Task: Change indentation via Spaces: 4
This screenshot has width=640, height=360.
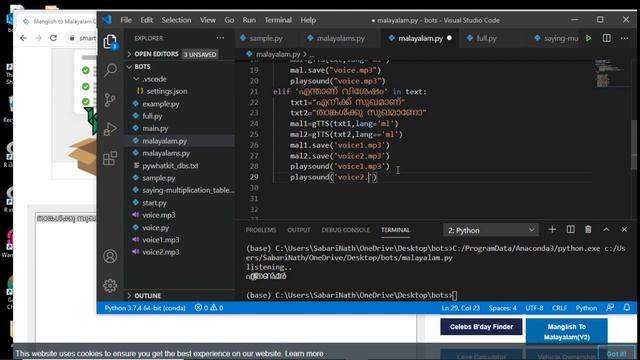Action: pos(502,308)
